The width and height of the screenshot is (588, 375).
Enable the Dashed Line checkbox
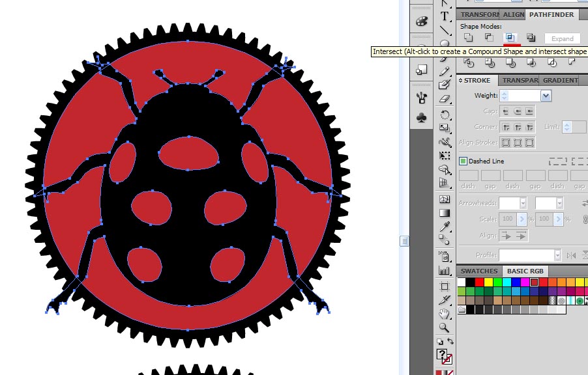pyautogui.click(x=463, y=161)
